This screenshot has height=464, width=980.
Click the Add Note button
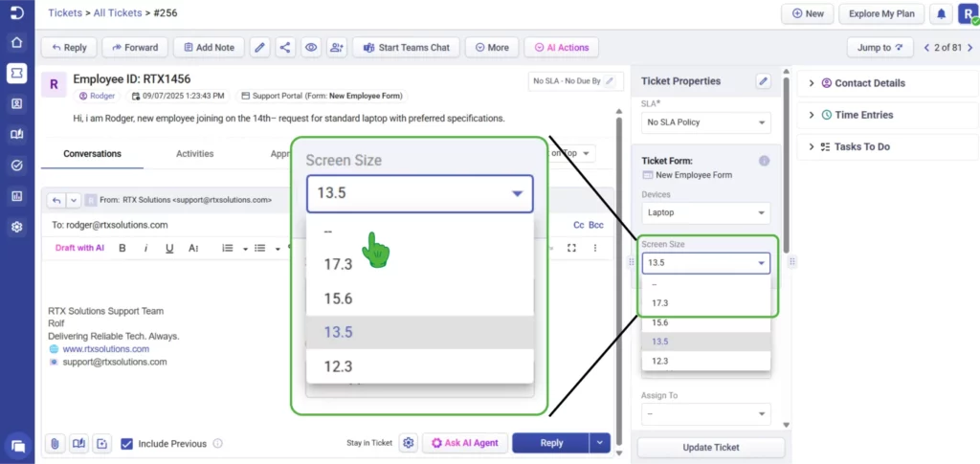[x=209, y=48]
